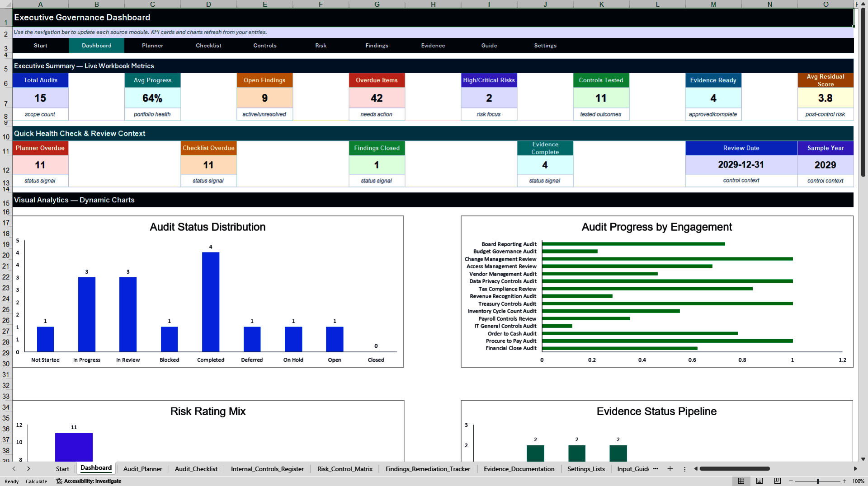Open Accessibility: Investigate status item

(x=89, y=481)
